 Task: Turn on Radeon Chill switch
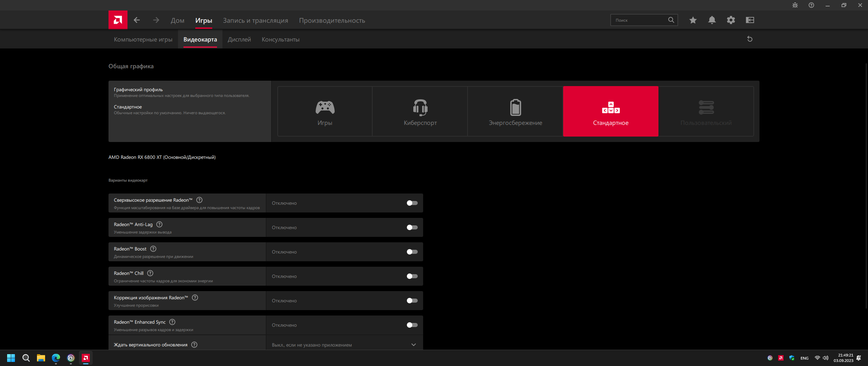[x=412, y=276]
